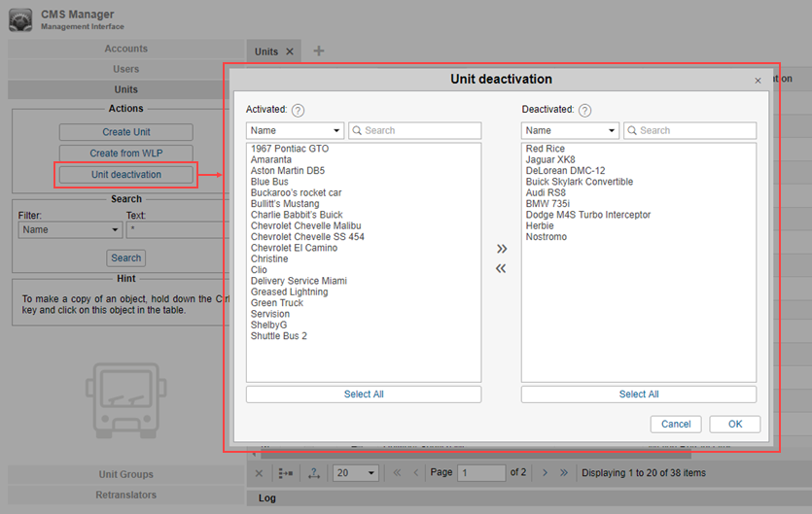The width and height of the screenshot is (812, 514).
Task: Open the Units section
Action: pos(125,89)
